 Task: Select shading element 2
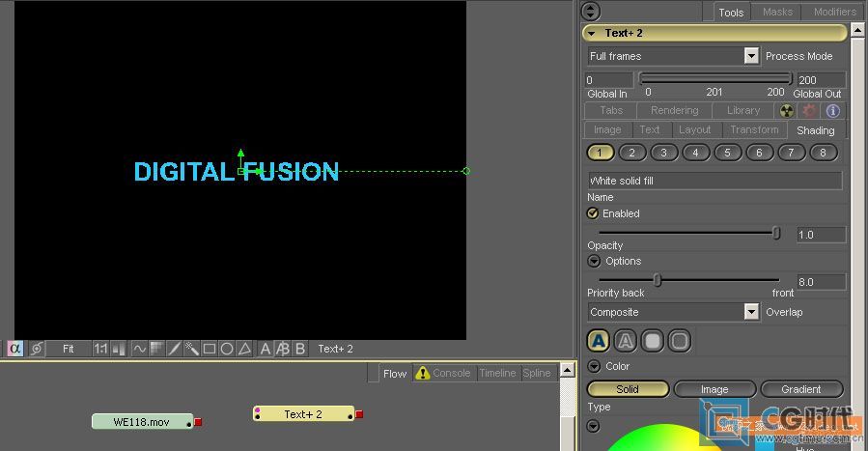632,153
